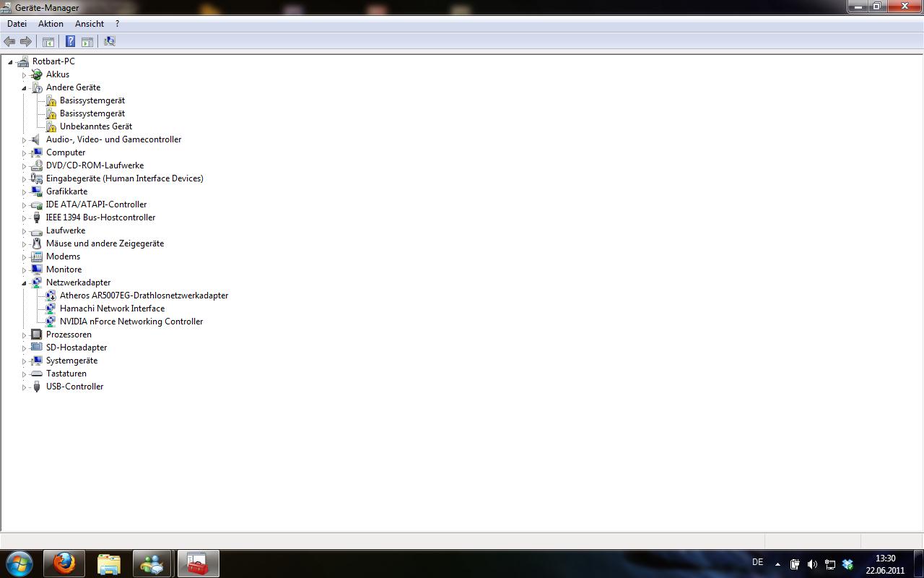
Task: Open Windows Explorer from the taskbar
Action: click(109, 564)
